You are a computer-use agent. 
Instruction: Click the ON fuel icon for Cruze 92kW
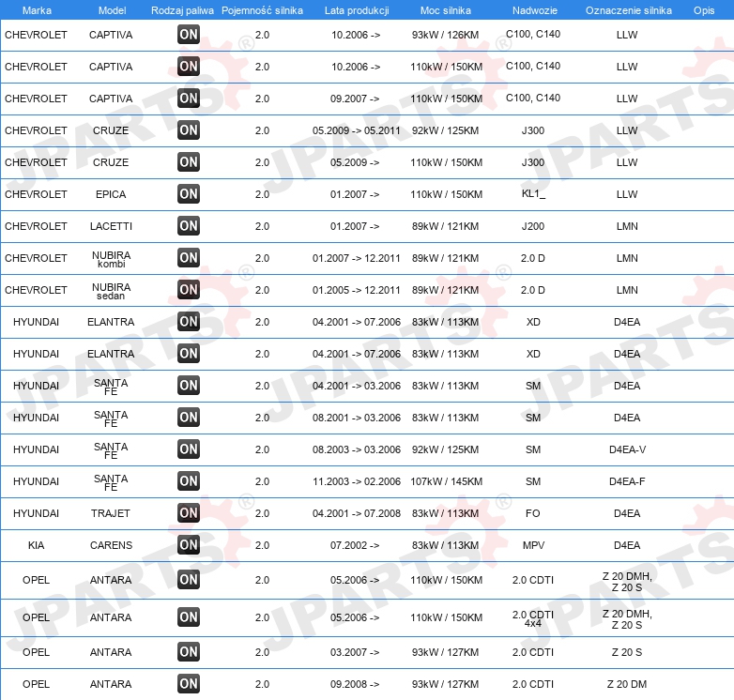point(189,130)
